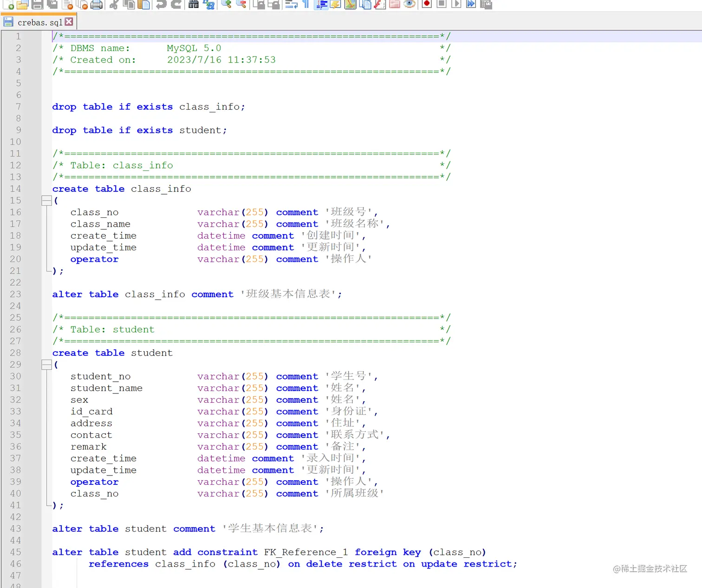Image resolution: width=702 pixels, height=588 pixels.
Task: Click the Undo arrow icon
Action: click(161, 4)
